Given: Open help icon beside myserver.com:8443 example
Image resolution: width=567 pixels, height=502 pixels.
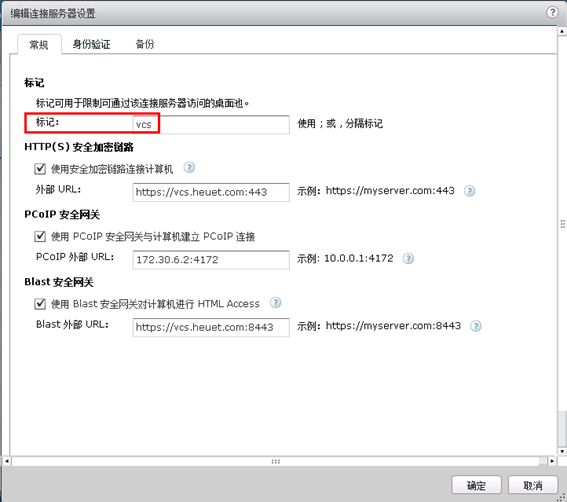Looking at the screenshot, I should pos(476,326).
